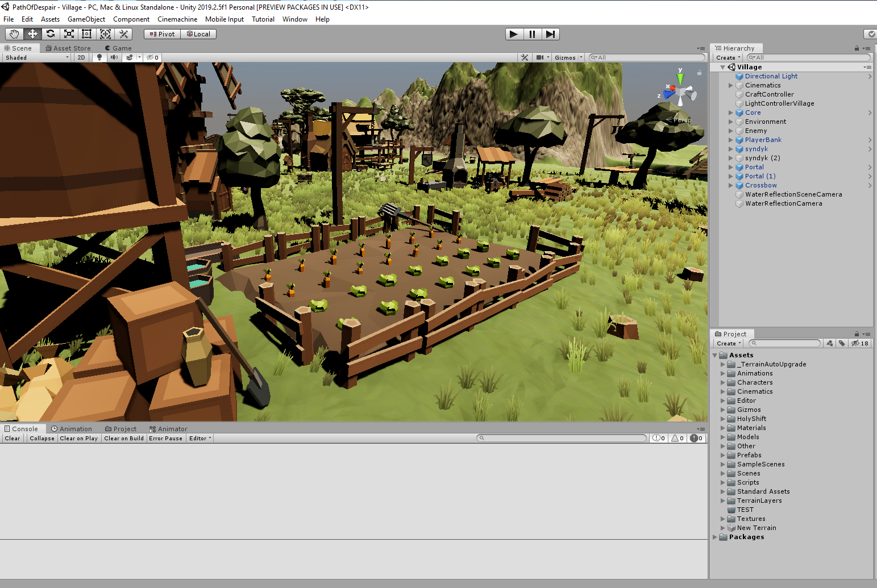Select the Hand tool
877x588 pixels.
tap(14, 34)
